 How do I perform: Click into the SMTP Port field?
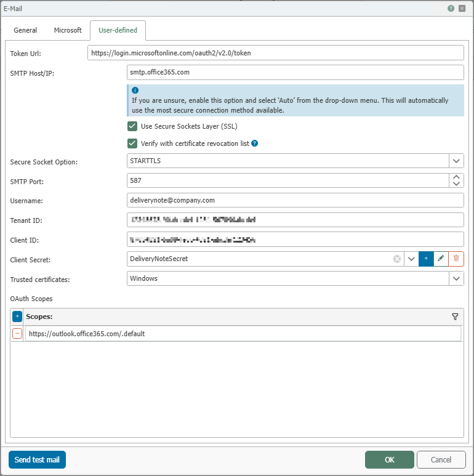point(287,180)
